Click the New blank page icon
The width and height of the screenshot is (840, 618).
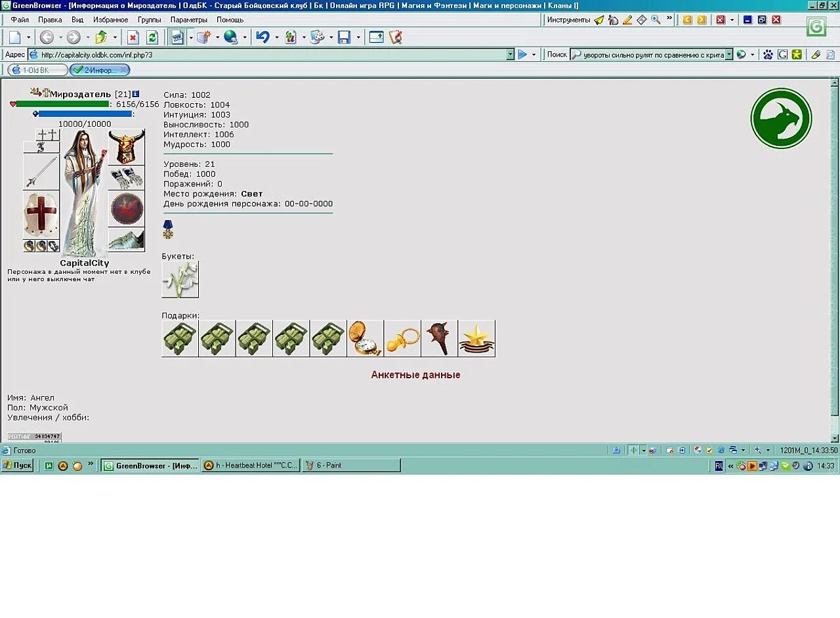[14, 37]
